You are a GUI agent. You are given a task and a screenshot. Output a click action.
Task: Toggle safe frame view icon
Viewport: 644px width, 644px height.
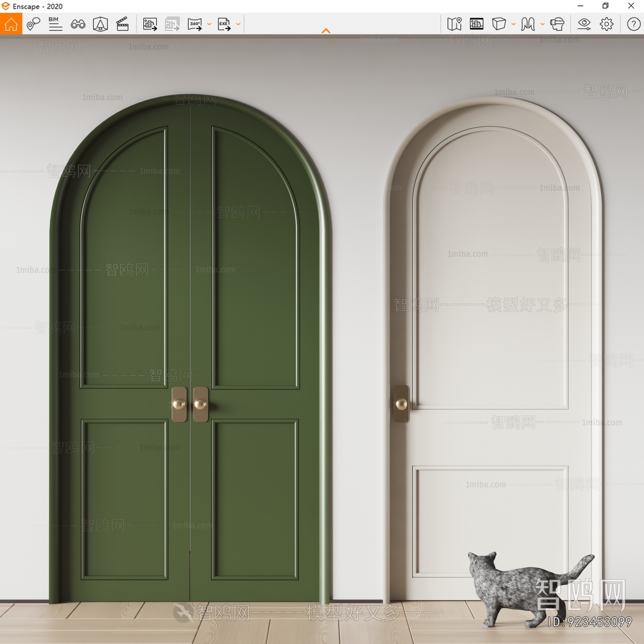100,24
